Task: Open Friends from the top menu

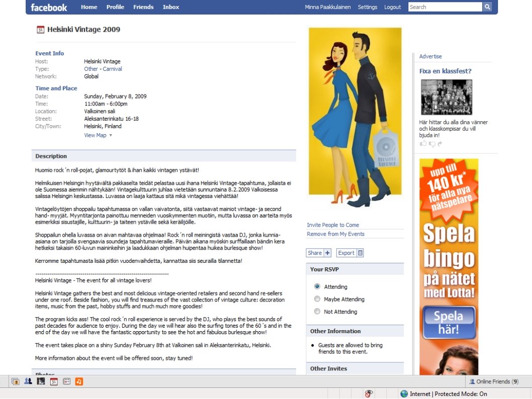Action: (143, 7)
